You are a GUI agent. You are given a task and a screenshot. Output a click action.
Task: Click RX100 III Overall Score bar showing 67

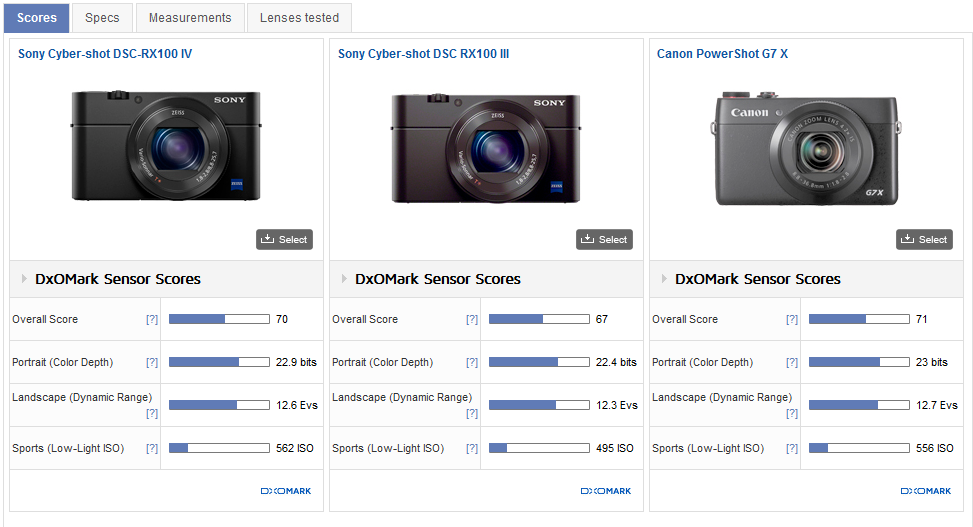(x=539, y=319)
